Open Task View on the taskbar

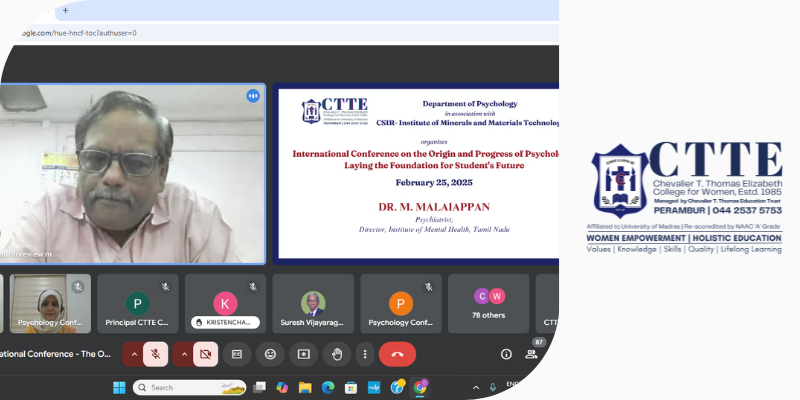click(260, 388)
